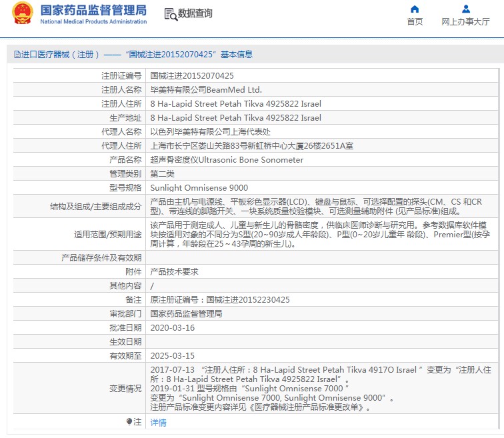Screen dimensions: 504x438
Task: Click the 代理人名称 row label
Action: (121, 132)
